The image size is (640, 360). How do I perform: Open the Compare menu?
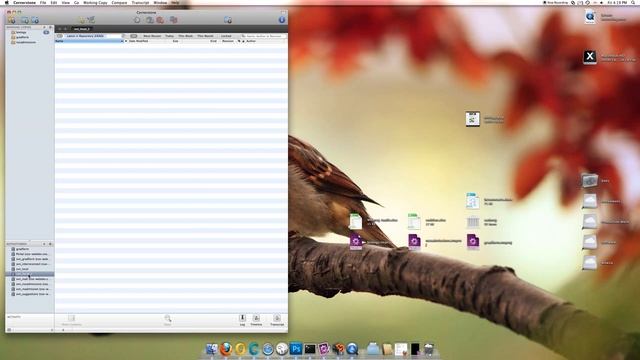tap(119, 2)
